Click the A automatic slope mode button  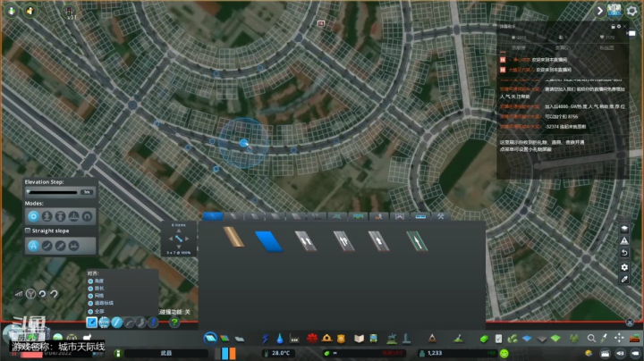click(x=33, y=246)
